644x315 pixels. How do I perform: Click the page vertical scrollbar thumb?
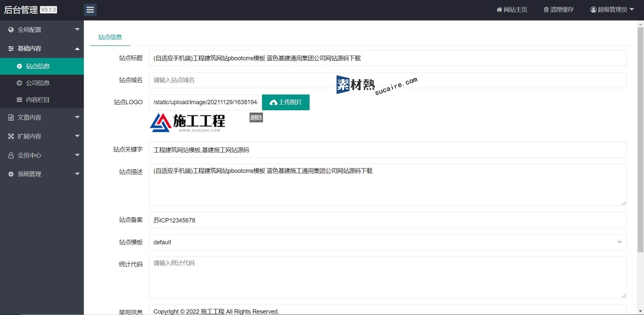640,140
